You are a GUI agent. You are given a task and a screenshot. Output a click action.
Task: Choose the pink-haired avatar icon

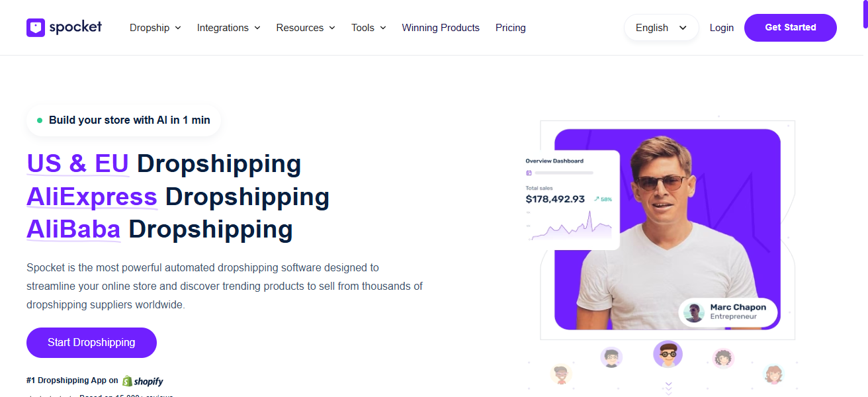724,359
